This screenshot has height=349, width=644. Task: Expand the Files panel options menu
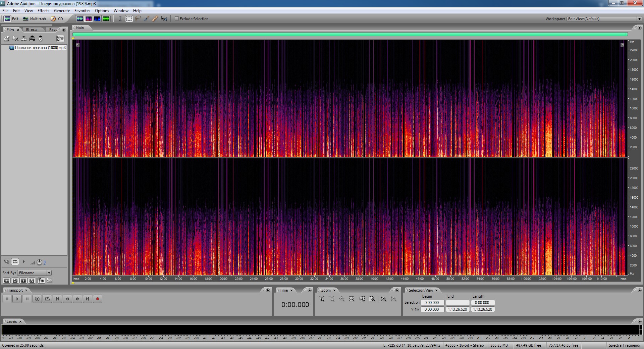pyautogui.click(x=64, y=30)
